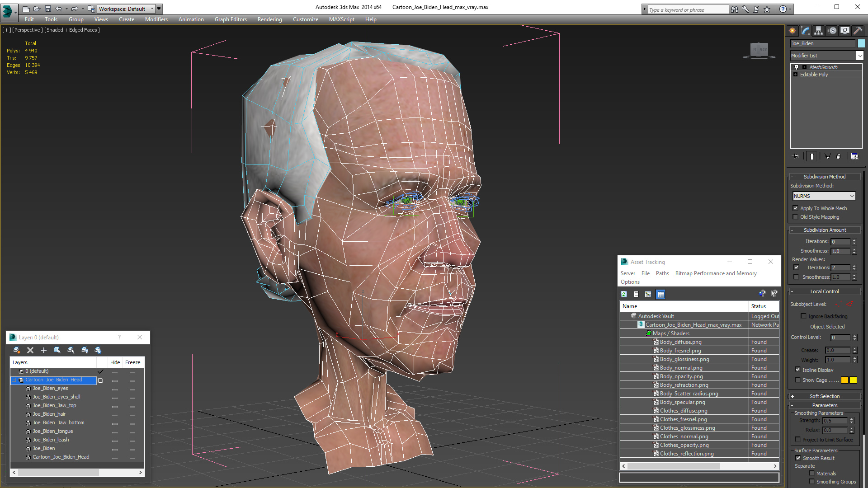This screenshot has height=488, width=868.
Task: Click Remove Modifier trash icon
Action: (839, 156)
